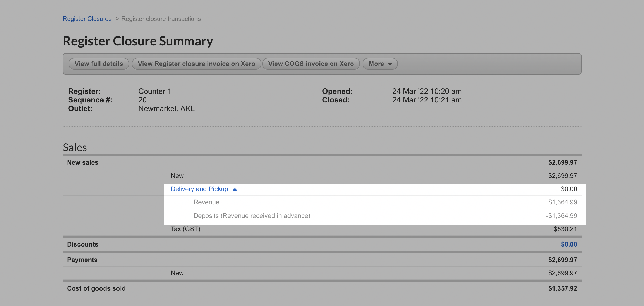View Register closure invoice on Xero
Viewport: 644px width, 306px height.
pyautogui.click(x=196, y=64)
